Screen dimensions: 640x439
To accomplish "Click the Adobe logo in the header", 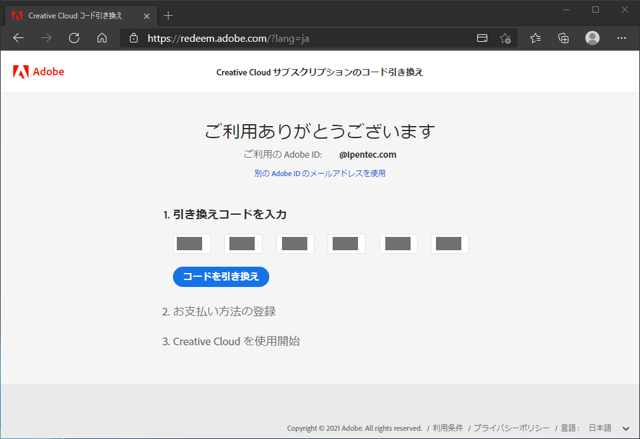I will click(x=39, y=72).
